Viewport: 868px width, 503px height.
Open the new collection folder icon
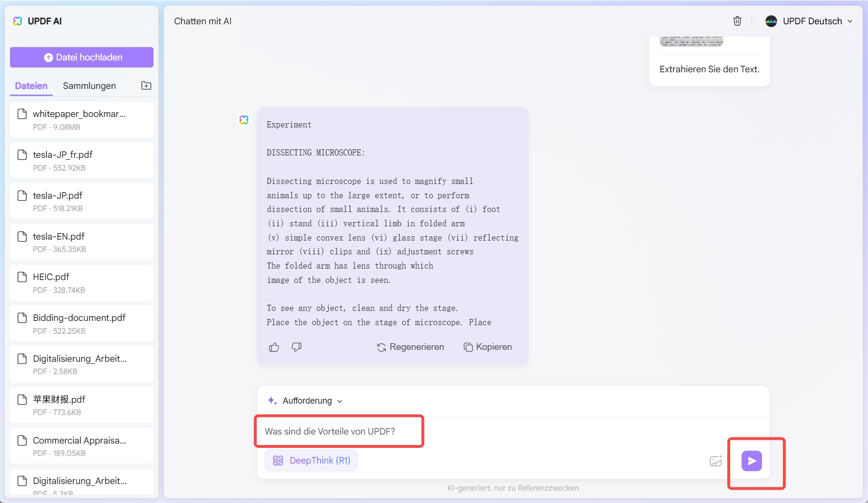pyautogui.click(x=146, y=86)
